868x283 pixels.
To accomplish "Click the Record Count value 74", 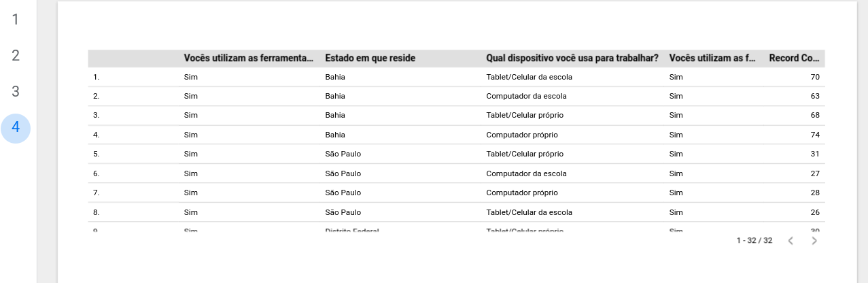I will pos(814,135).
